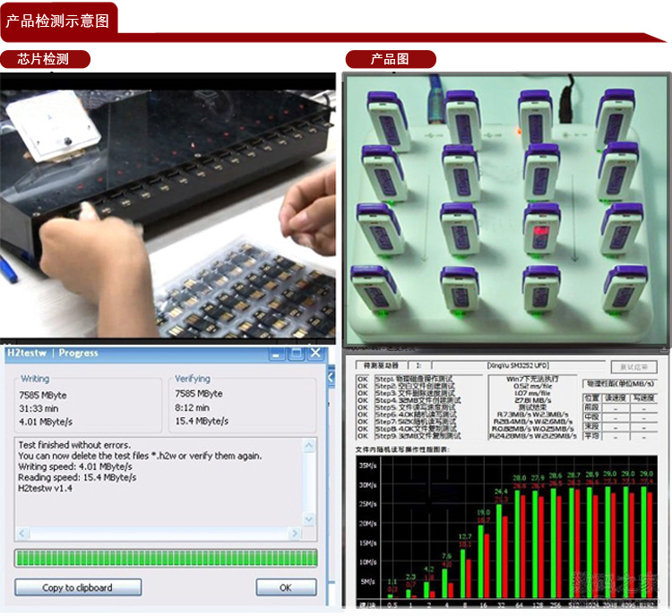Screen dimensions: 672x616
Task: Click the log scroll up arrow
Action: (310, 445)
